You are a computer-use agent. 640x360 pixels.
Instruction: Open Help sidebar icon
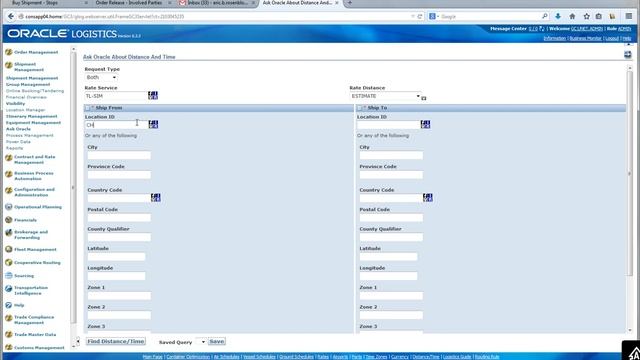pyautogui.click(x=9, y=305)
